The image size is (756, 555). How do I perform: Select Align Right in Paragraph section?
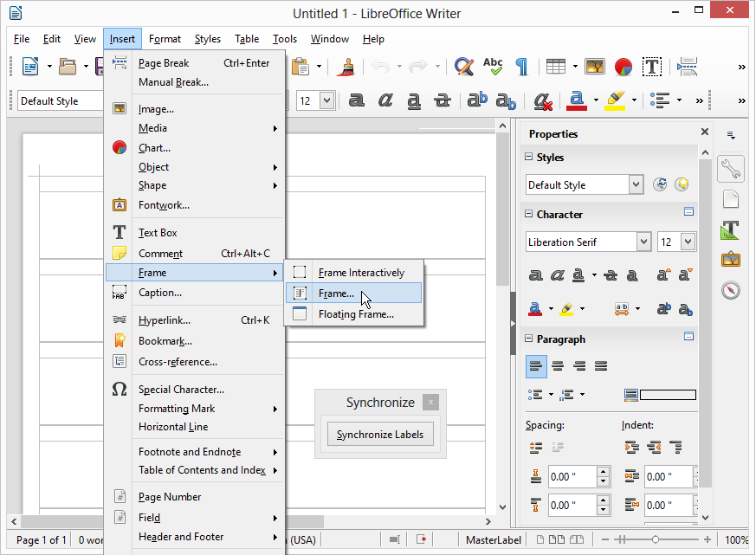coord(579,366)
